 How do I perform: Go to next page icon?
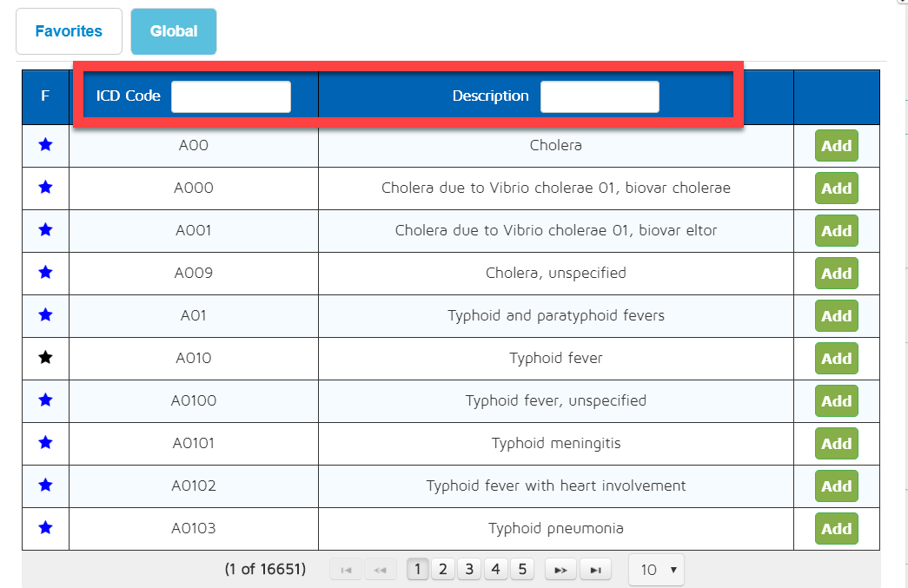(x=560, y=570)
